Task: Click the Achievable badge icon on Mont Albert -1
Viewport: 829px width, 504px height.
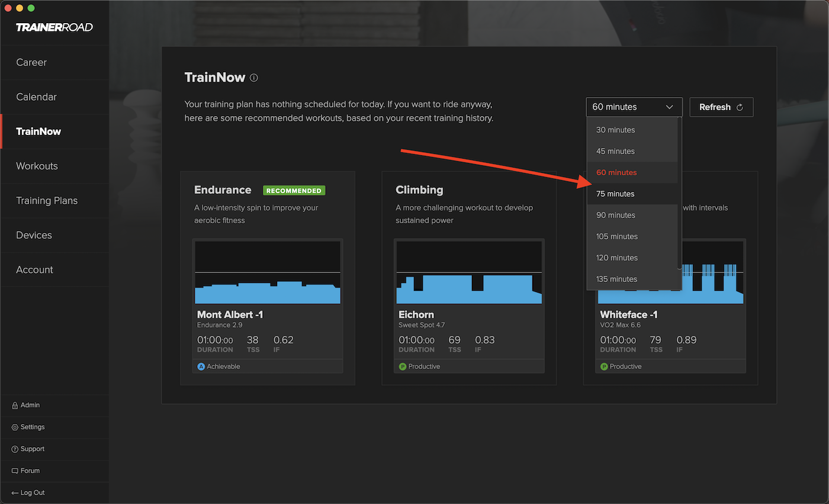Action: click(201, 367)
